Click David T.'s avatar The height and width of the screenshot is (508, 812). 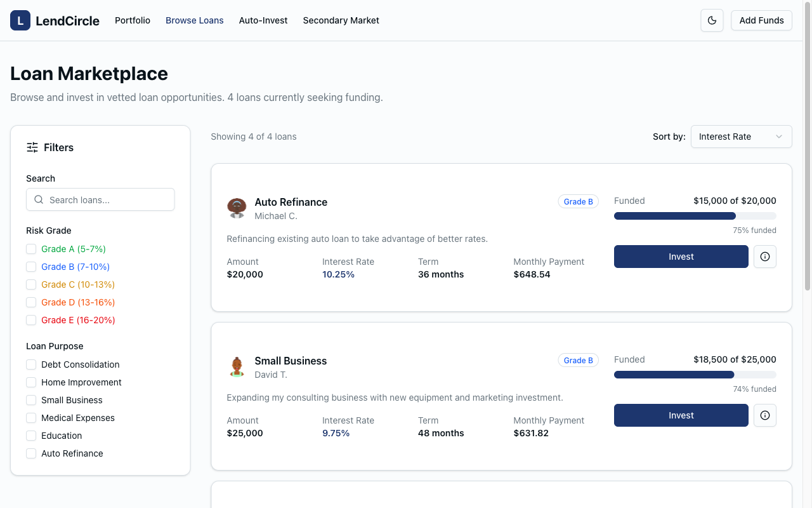pos(237,367)
